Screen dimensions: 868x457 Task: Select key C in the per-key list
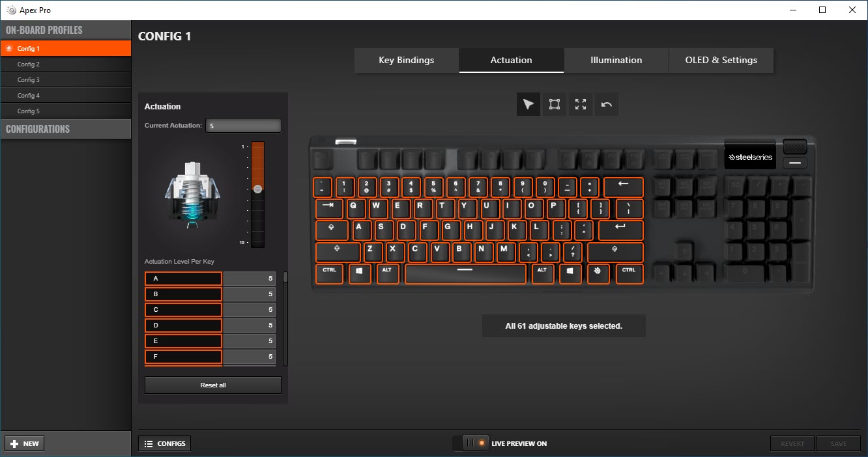(183, 310)
